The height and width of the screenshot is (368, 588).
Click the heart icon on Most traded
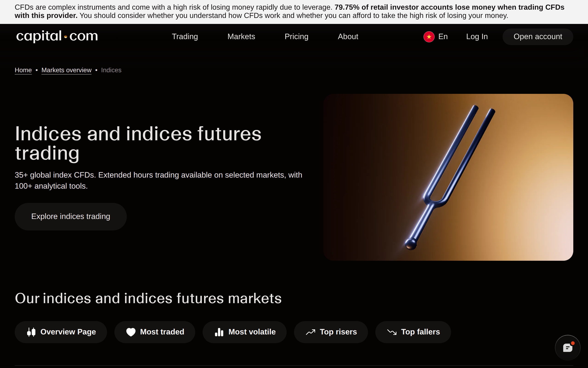(x=131, y=332)
